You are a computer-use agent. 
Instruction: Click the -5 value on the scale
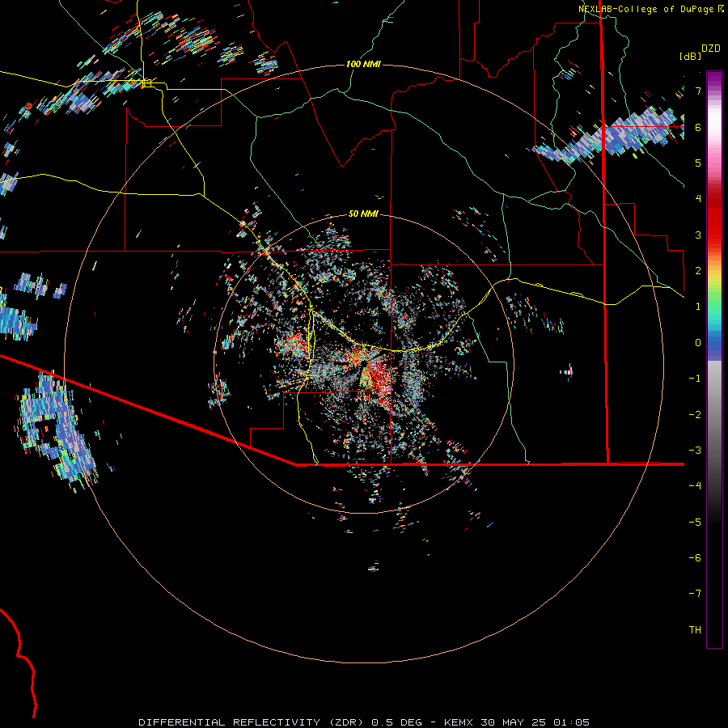click(695, 523)
